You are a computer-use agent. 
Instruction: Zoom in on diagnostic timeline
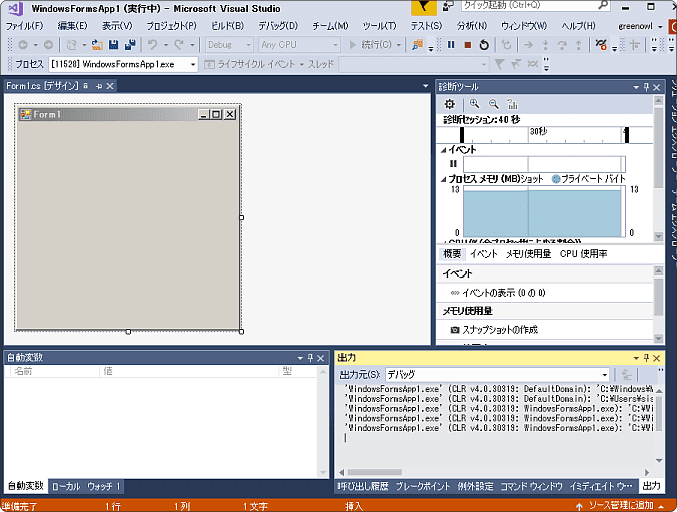click(x=475, y=104)
